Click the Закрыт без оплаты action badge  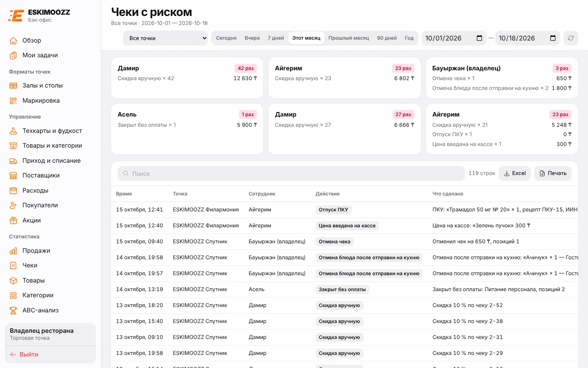pos(342,289)
